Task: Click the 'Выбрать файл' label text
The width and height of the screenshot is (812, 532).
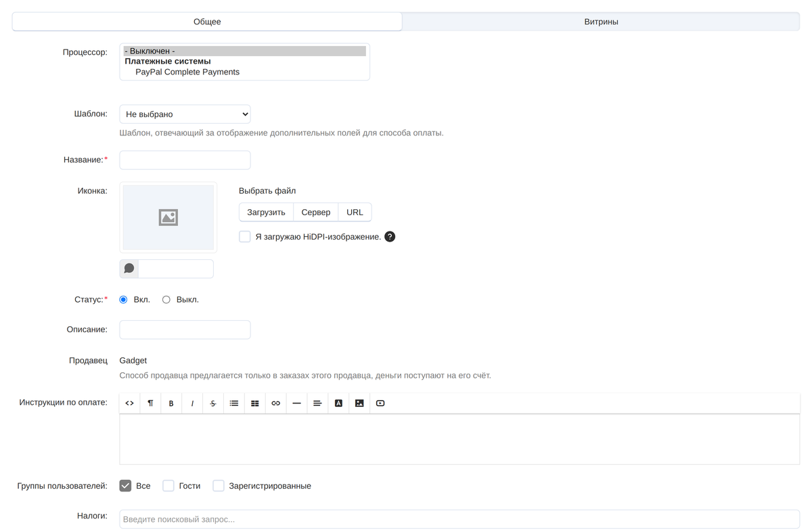Action: [x=267, y=191]
